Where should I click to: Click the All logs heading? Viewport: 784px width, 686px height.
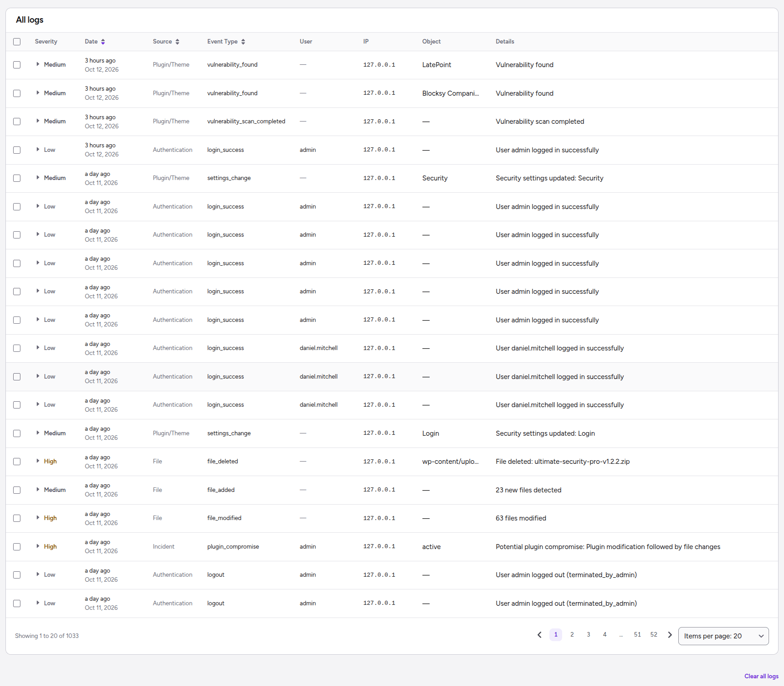(x=29, y=20)
